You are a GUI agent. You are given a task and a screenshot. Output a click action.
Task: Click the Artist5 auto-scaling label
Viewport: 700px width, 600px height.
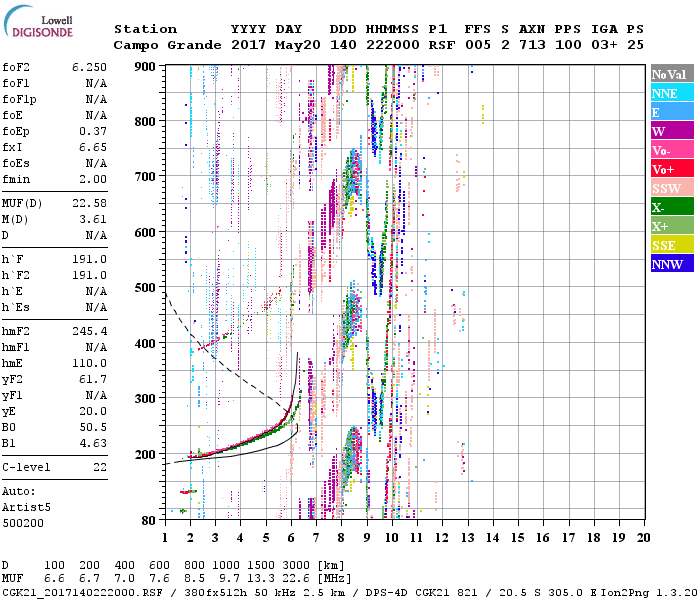coord(26,508)
